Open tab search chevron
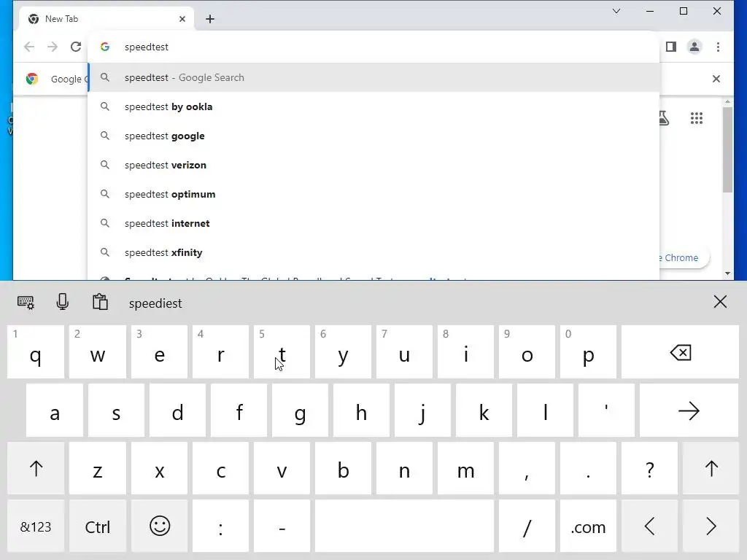Image resolution: width=747 pixels, height=560 pixels. click(616, 11)
